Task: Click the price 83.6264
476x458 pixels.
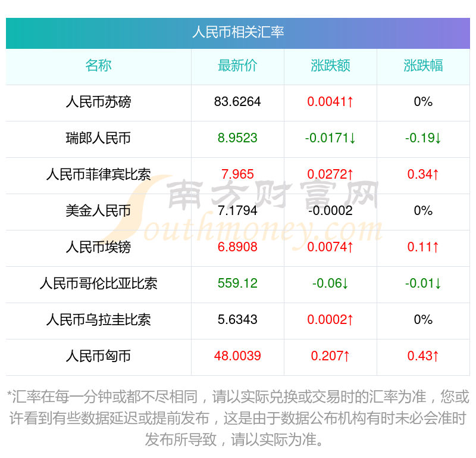Action: click(x=237, y=102)
